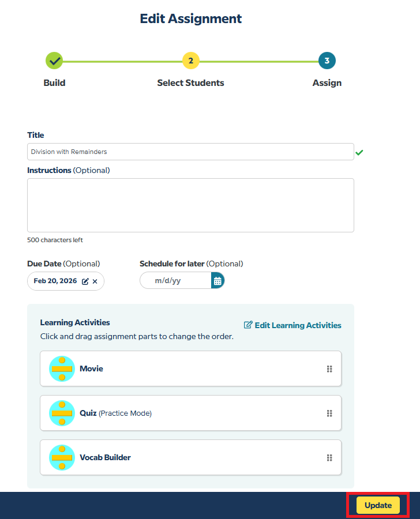This screenshot has height=519, width=420.
Task: Clear the Feb 20, 2026 due date
Action: 95,281
